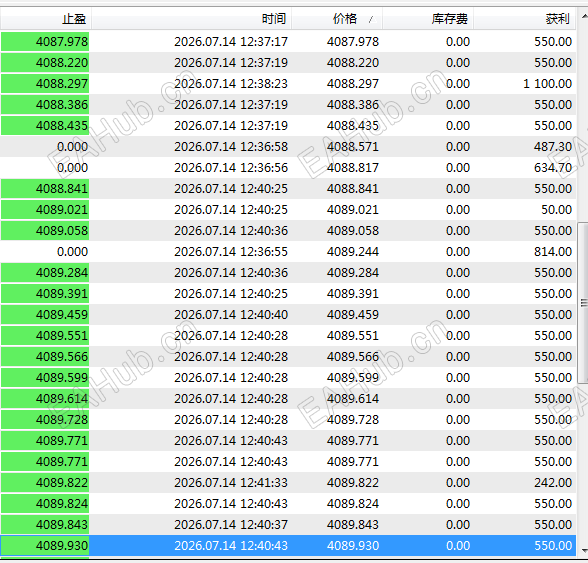This screenshot has width=588, height=563.
Task: Click the 时间 column header
Action: (192, 19)
